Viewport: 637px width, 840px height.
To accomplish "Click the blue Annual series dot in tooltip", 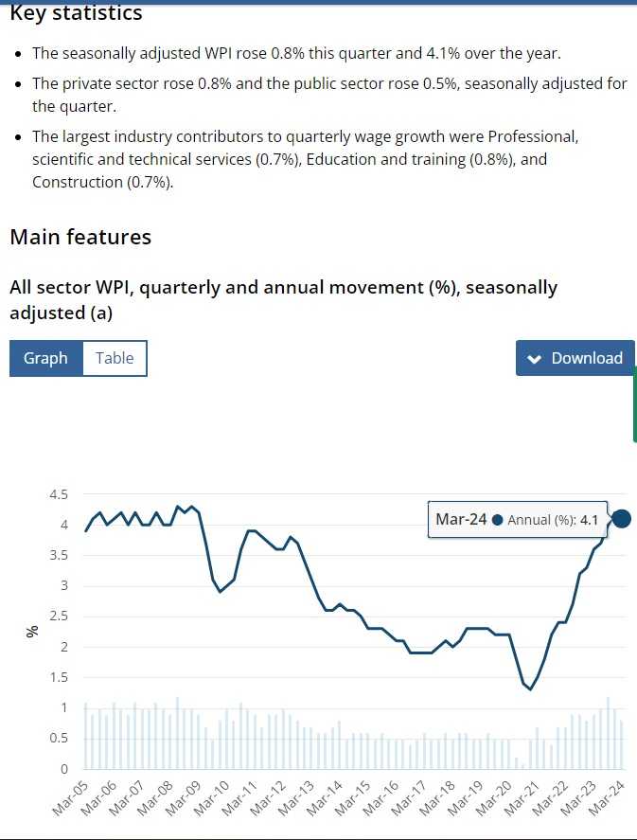I will tap(497, 520).
